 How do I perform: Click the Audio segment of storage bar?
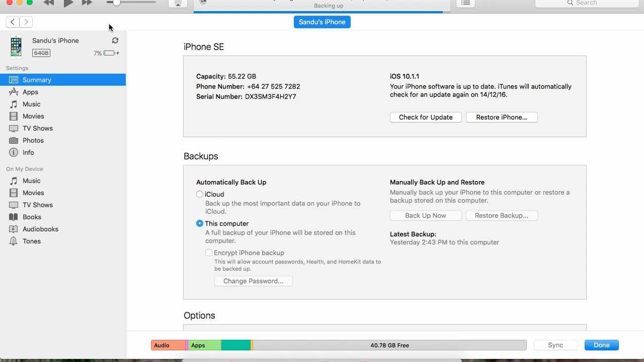[168, 345]
